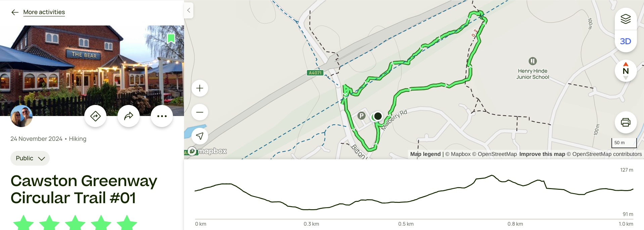Click the locate me arrow button
Screen dimensions: 644x230
200,136
